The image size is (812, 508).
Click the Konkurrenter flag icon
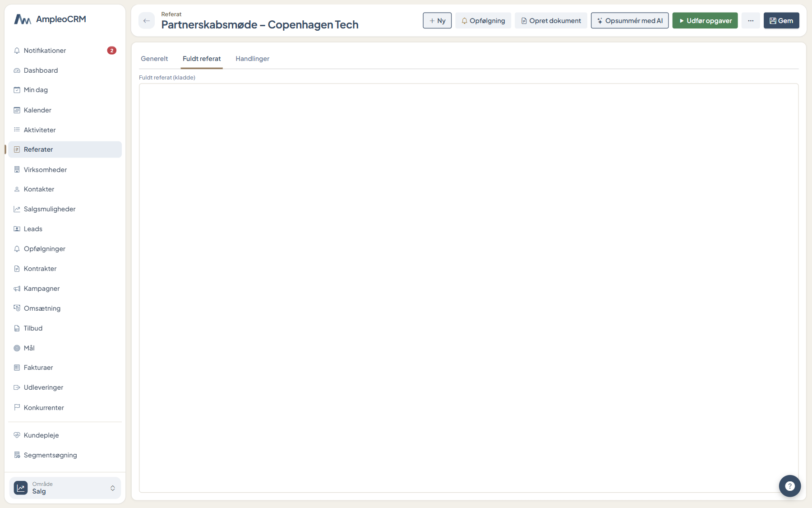click(17, 407)
